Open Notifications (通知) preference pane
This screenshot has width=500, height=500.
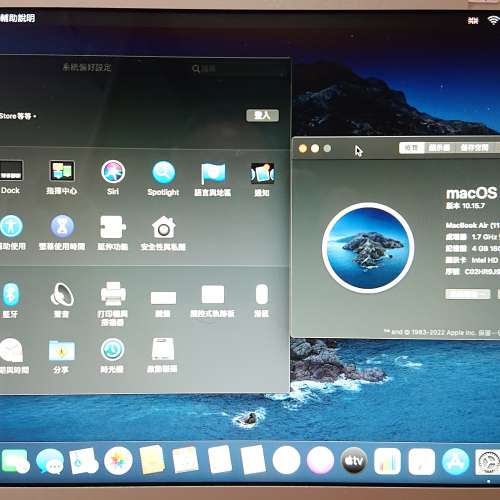click(262, 179)
